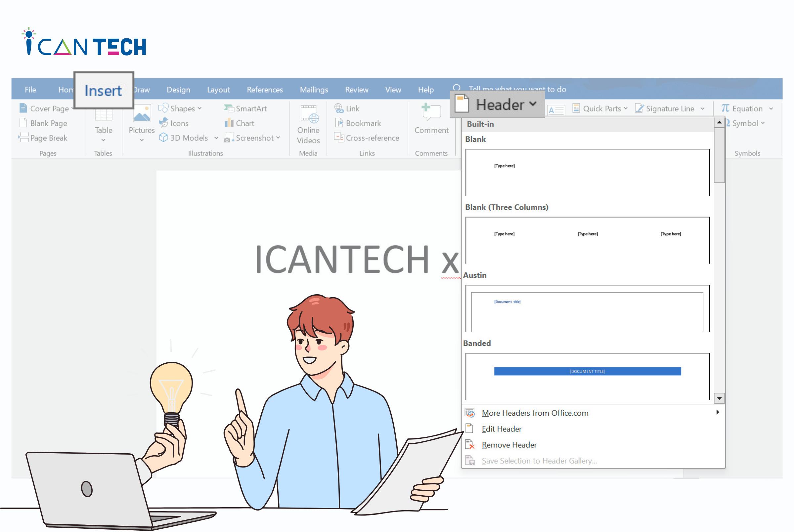Open the Table dropdown arrow
The image size is (794, 532).
pyautogui.click(x=103, y=140)
